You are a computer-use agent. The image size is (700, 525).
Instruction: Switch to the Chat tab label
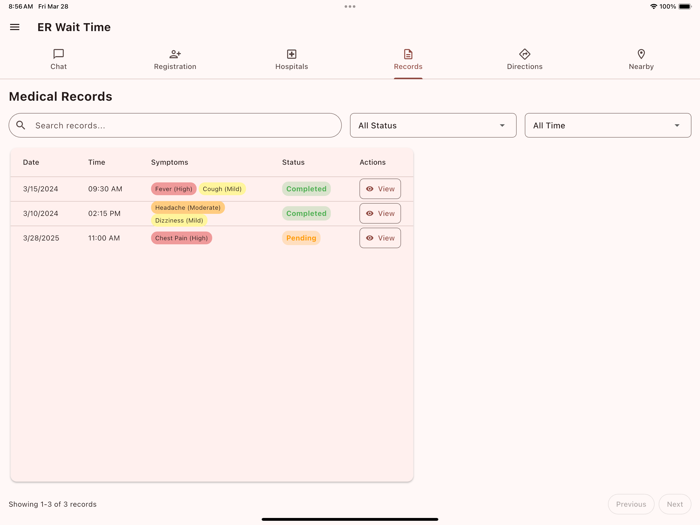pos(58,67)
